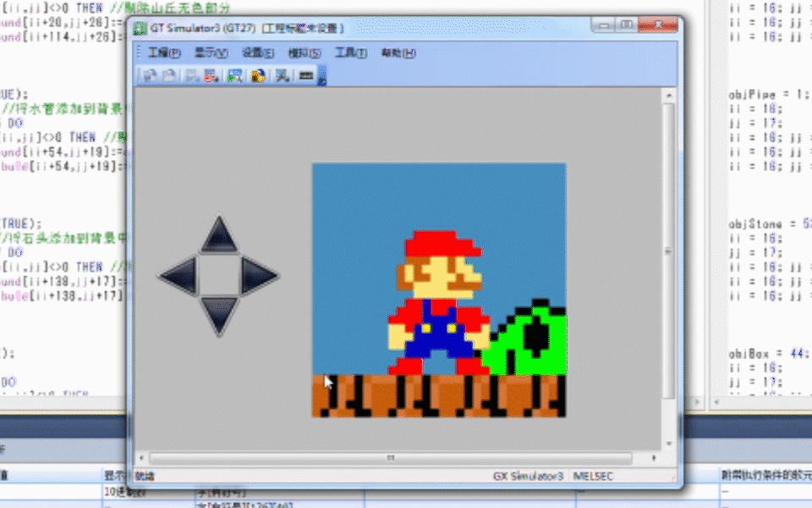Click the center square of the direction pad
This screenshot has width=812, height=508.
218,275
